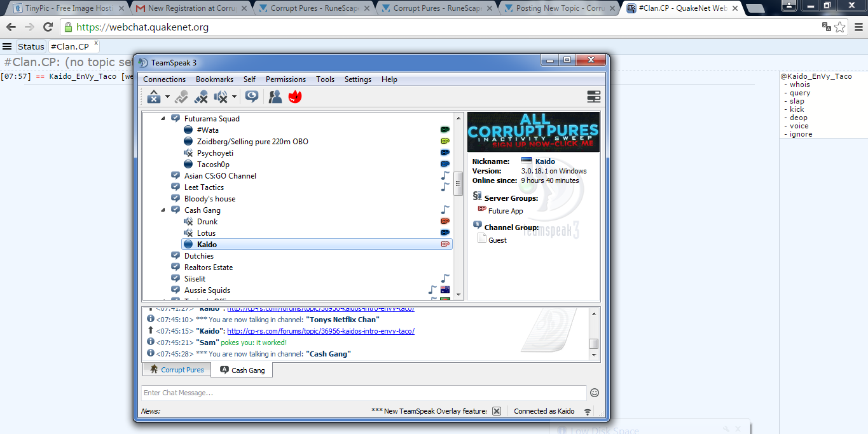Click the blue badge icon beside Psychoyeti

(445, 153)
